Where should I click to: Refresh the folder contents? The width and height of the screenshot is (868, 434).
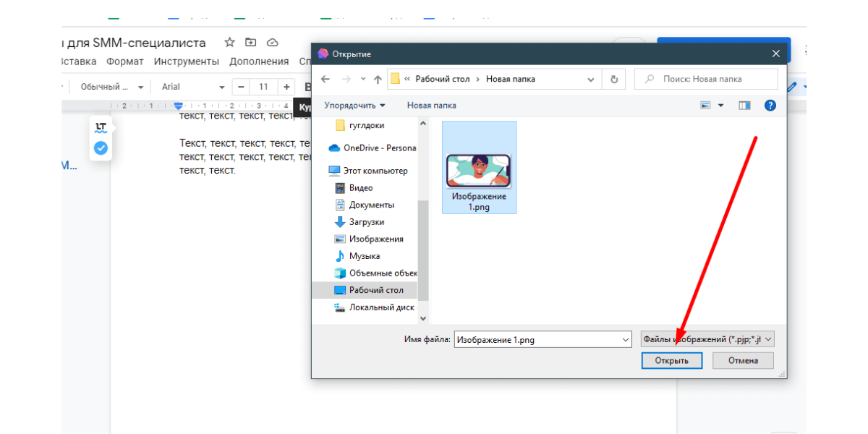[x=614, y=79]
